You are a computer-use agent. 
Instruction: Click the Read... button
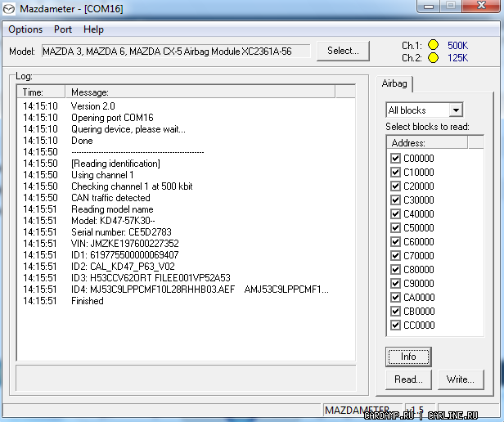coord(408,379)
